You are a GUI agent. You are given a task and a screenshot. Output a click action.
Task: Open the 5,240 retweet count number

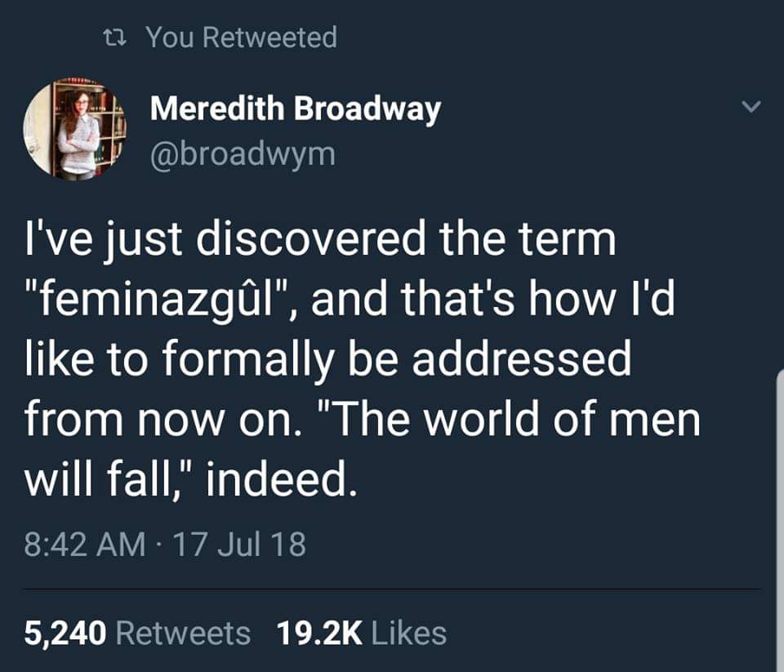65,633
